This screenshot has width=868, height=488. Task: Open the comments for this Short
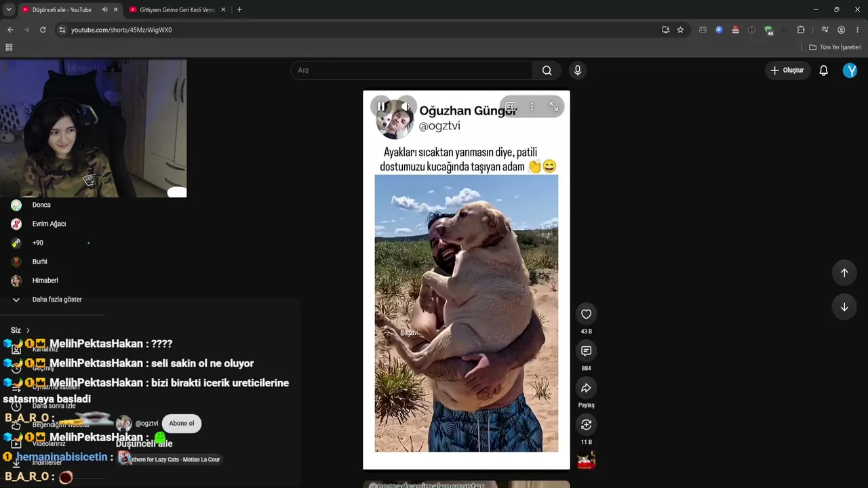click(586, 350)
